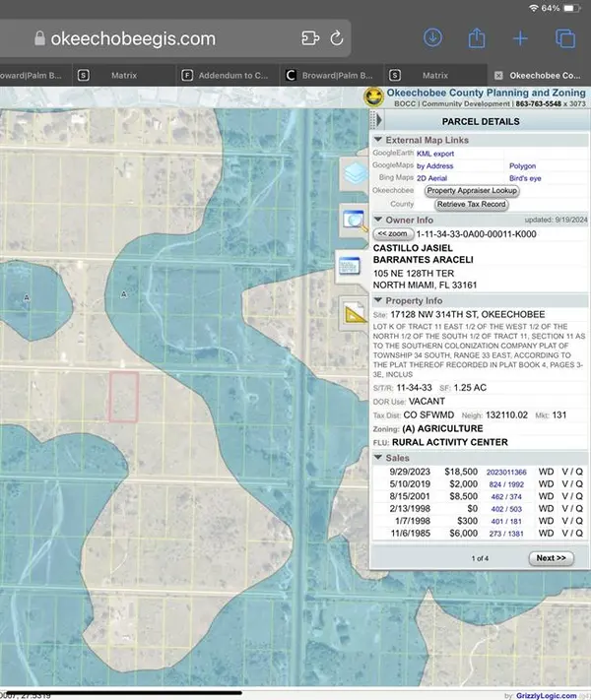Screen dimensions: 591x700
Task: Open the map layers panel icon
Action: 353,173
